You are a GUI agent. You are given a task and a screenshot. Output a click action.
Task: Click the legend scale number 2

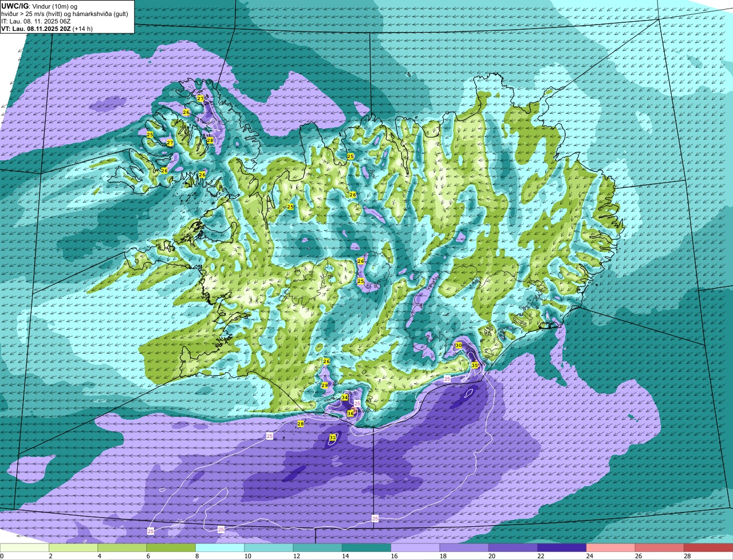[51, 556]
